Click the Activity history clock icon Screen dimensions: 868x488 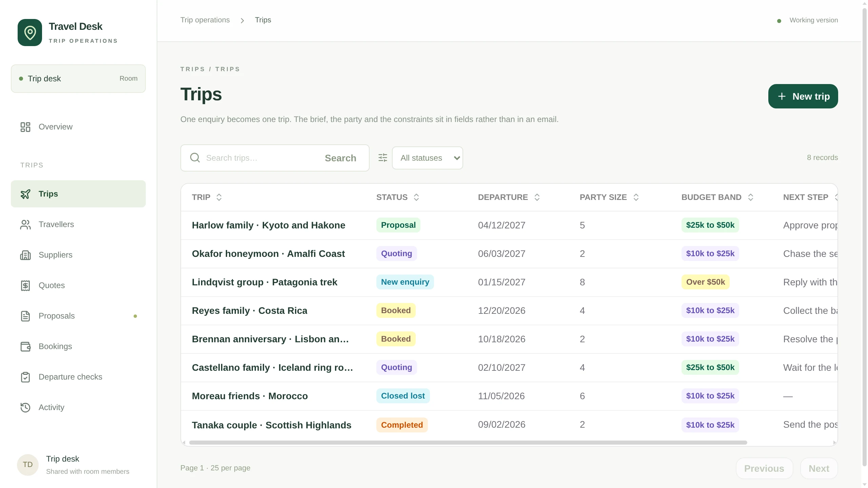click(x=25, y=407)
